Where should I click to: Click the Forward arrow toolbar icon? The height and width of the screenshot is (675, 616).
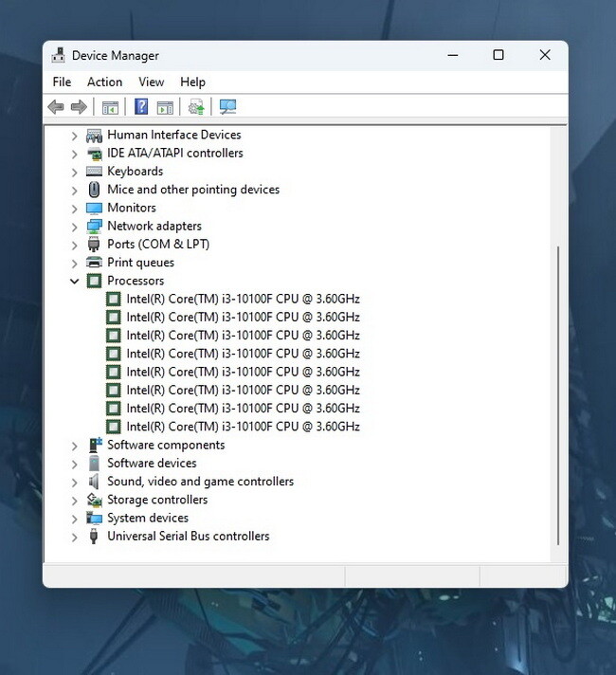pyautogui.click(x=79, y=107)
